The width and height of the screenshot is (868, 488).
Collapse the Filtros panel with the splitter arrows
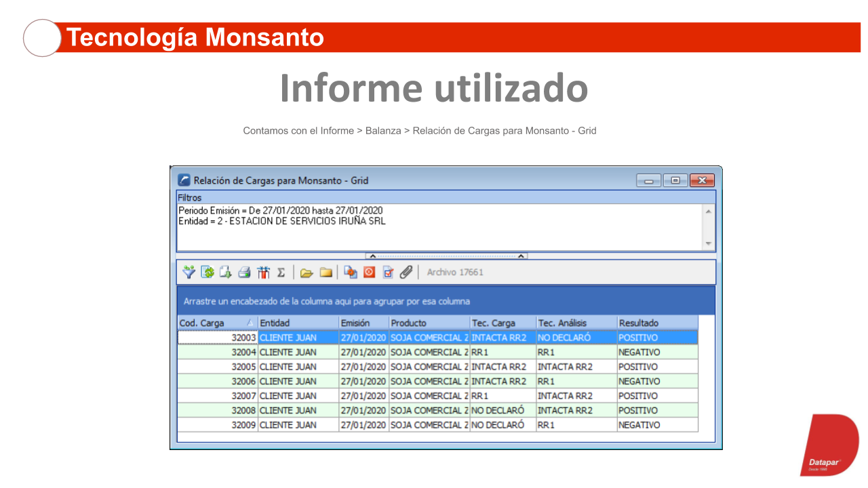[446, 256]
